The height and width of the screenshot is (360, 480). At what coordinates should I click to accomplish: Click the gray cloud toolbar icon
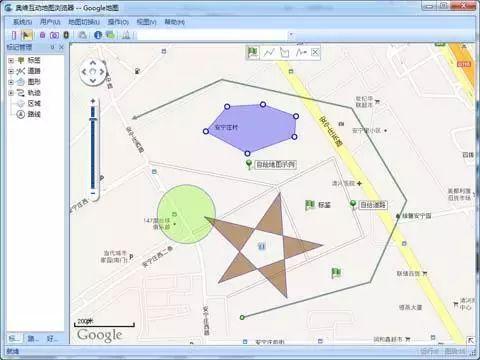coord(83,35)
